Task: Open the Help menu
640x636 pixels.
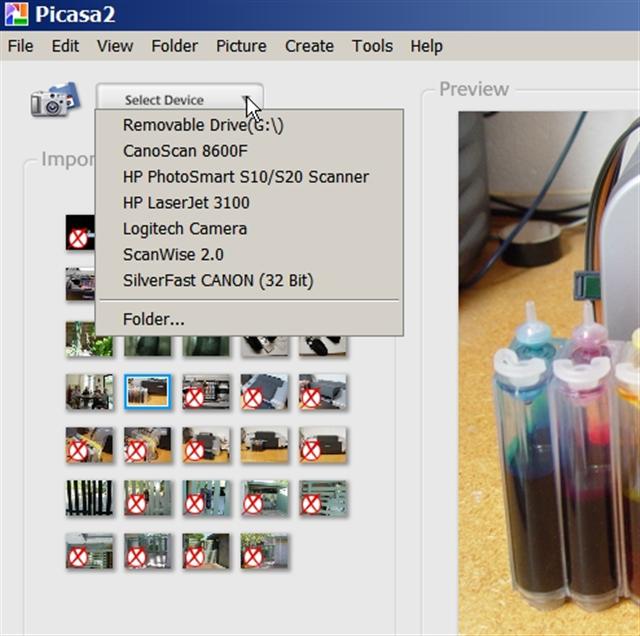Action: click(426, 46)
